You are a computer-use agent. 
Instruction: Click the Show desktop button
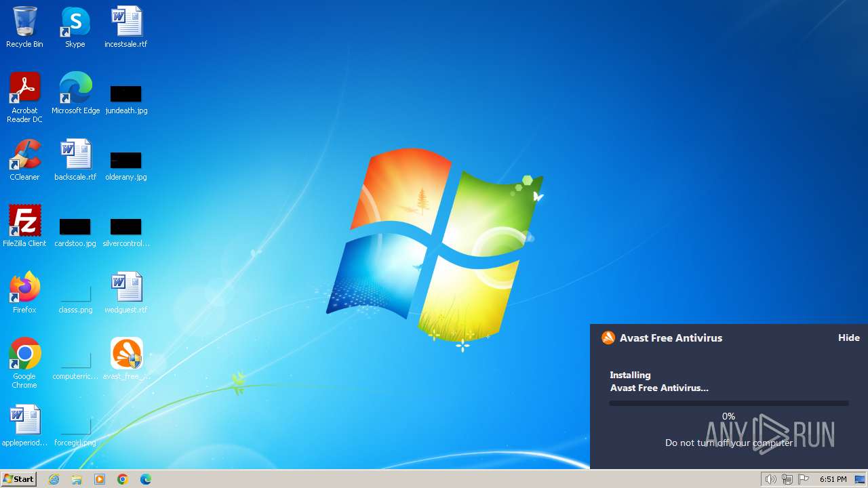[x=860, y=479]
